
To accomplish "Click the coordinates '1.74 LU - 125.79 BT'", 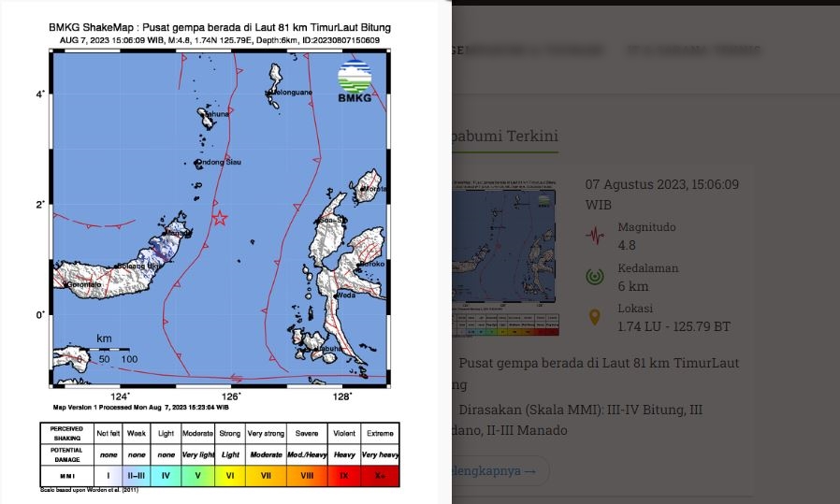I will point(673,326).
